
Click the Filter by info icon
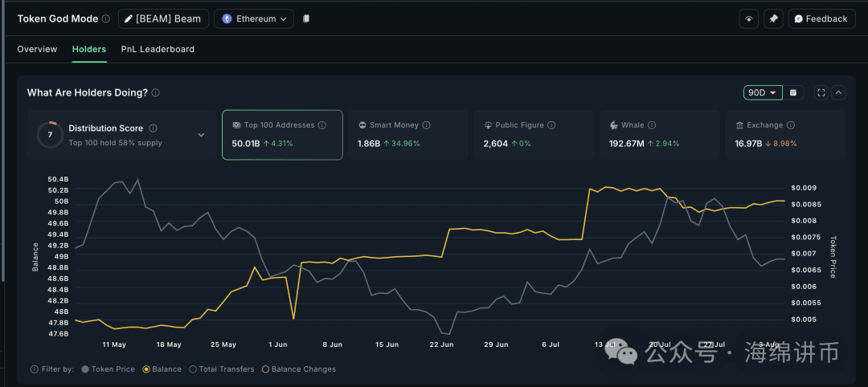(35, 369)
